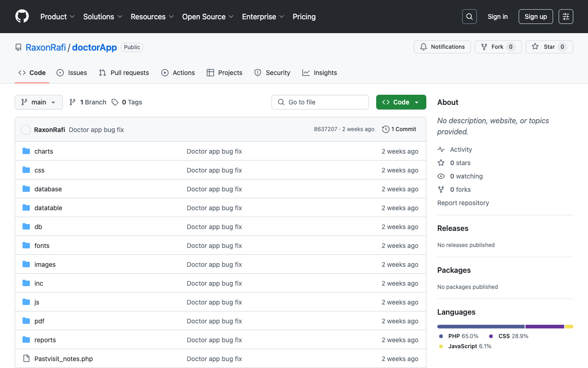Click the js folder icon
The height and width of the screenshot is (368, 588).
pos(26,302)
